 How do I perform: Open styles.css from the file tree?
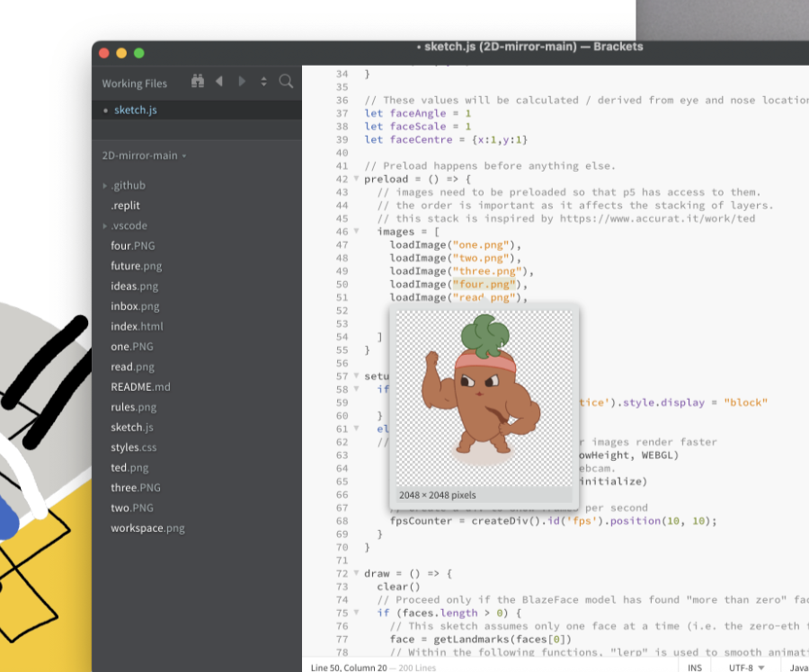coord(133,447)
